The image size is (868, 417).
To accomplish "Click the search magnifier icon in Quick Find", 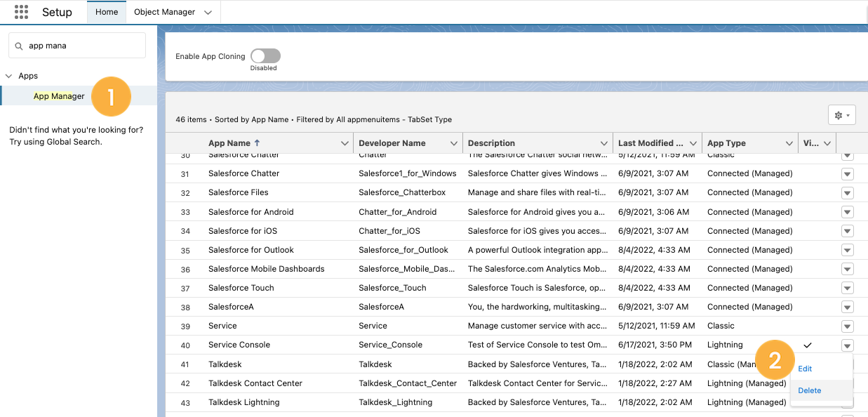I will (19, 46).
